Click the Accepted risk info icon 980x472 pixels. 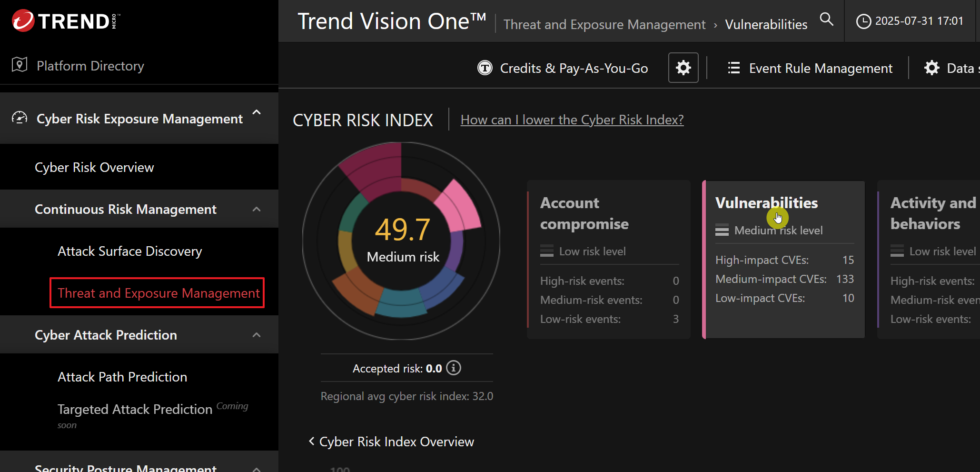coord(454,368)
